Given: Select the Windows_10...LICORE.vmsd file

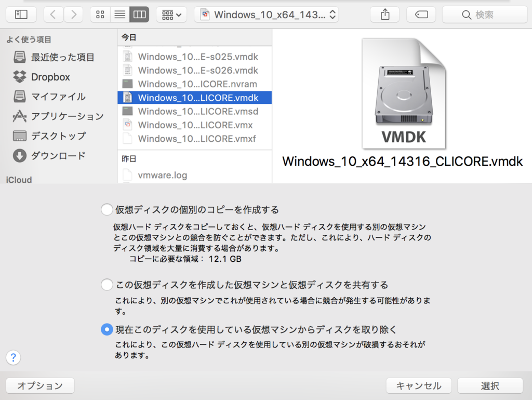Looking at the screenshot, I should [194, 111].
